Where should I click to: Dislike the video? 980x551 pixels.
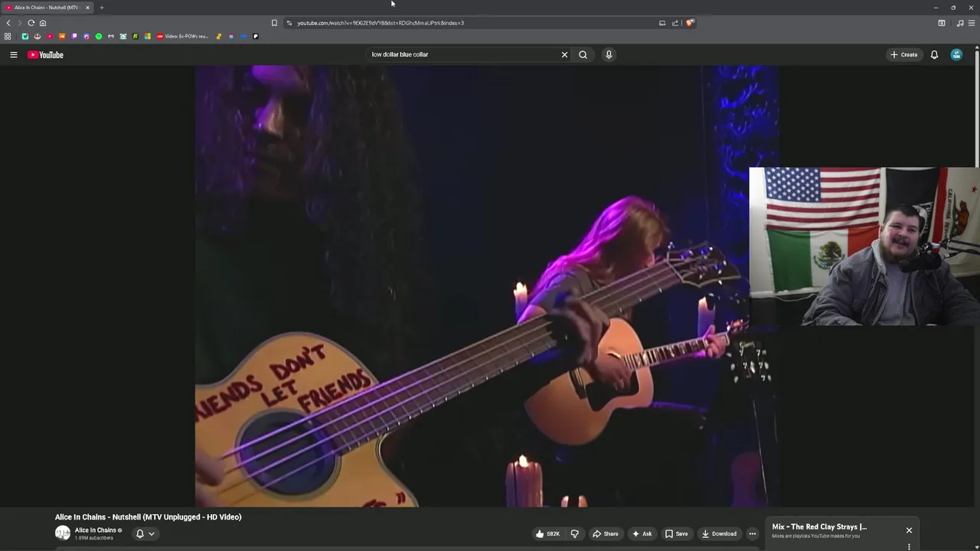pyautogui.click(x=575, y=533)
